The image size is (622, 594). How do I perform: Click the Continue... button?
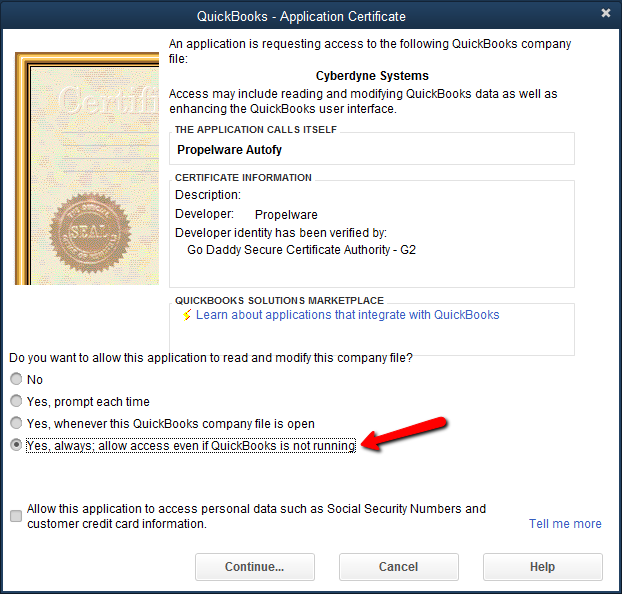click(255, 567)
